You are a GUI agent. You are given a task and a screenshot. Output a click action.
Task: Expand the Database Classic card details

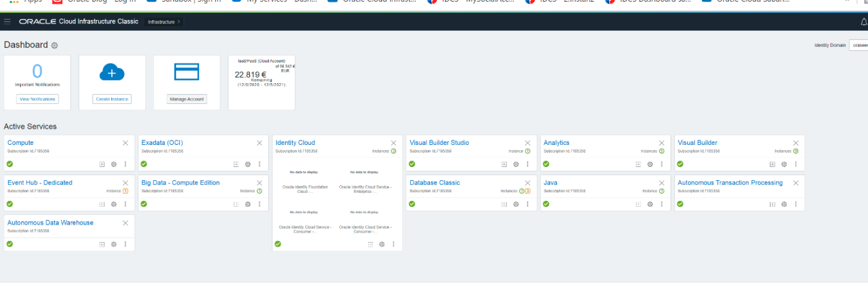point(504,204)
